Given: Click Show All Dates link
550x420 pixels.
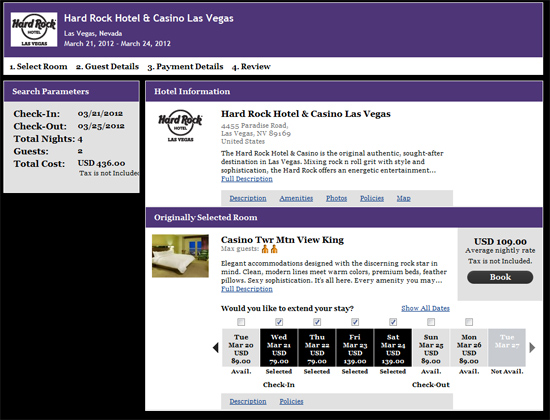Looking at the screenshot, I should click(425, 308).
